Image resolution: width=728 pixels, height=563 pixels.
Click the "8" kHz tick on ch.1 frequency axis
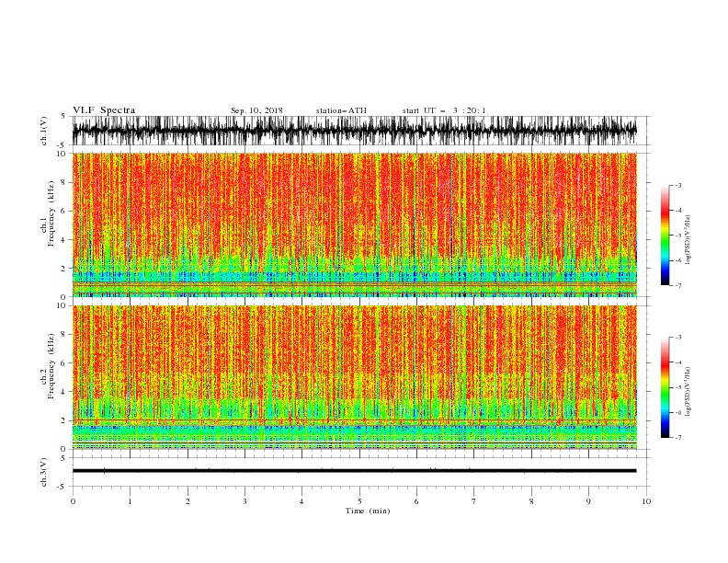click(x=63, y=182)
